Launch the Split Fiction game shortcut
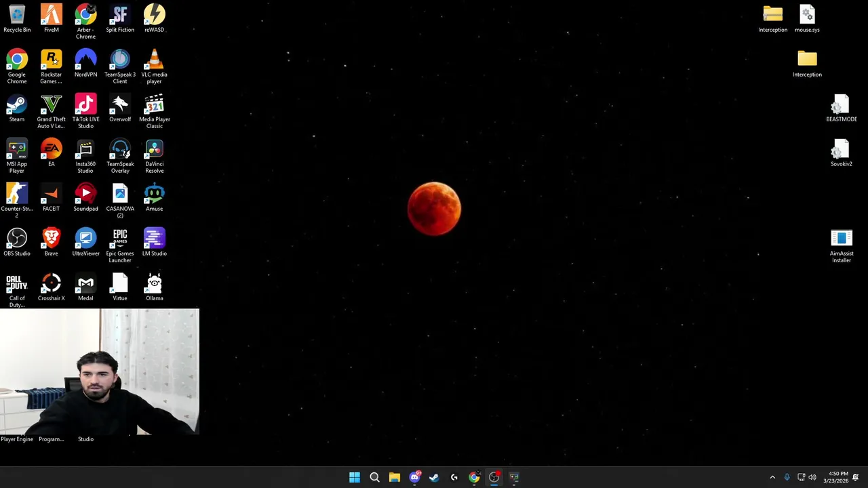Viewport: 868px width, 488px height. click(x=120, y=18)
